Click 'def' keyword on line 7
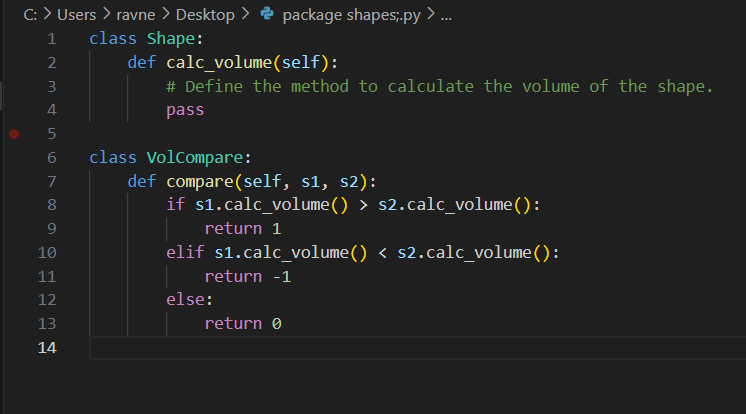 point(142,181)
